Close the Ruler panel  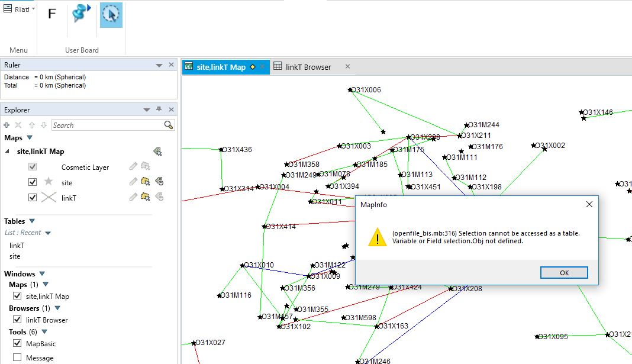(x=171, y=65)
